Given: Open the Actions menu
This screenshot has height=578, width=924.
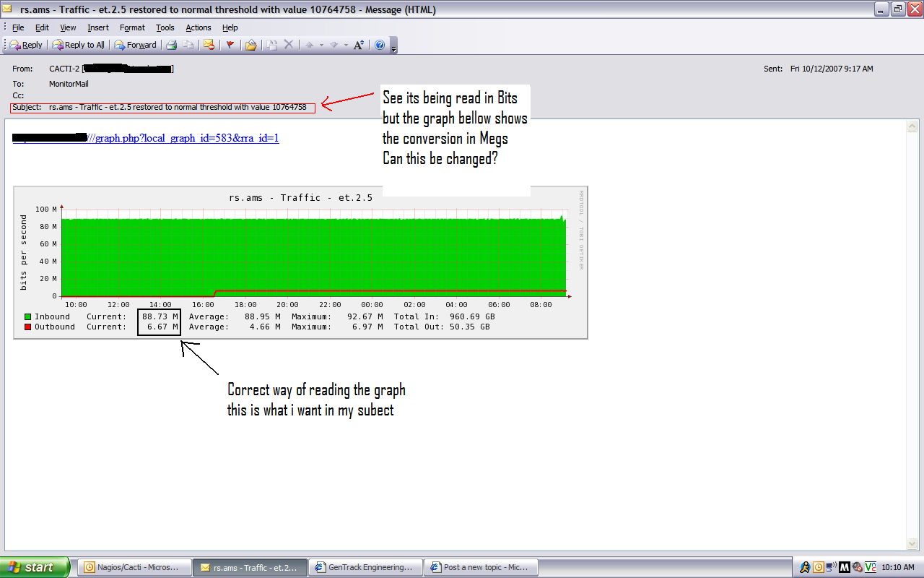Looking at the screenshot, I should click(x=199, y=27).
